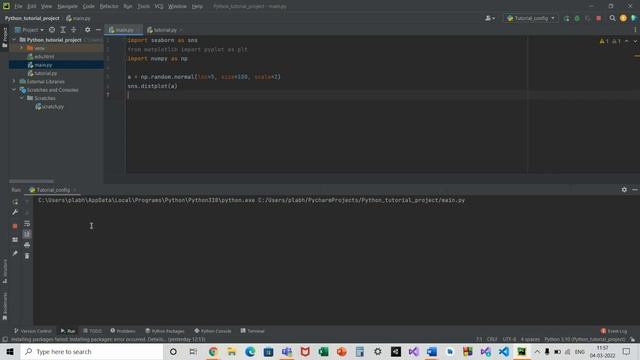Viewport: 640px width, 360px height.
Task: Collapse the Scratches folder
Action: [22, 98]
